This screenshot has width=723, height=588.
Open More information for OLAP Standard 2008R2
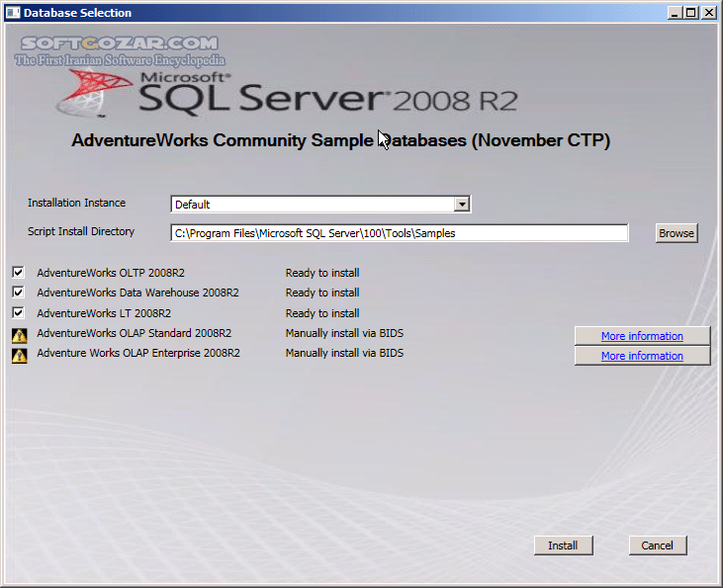(642, 336)
